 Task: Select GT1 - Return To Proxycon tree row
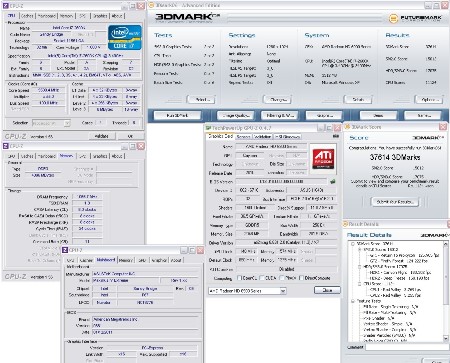pos(405,255)
